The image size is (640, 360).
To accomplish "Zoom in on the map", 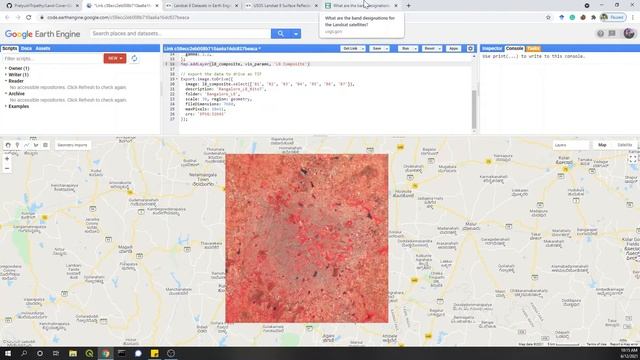I will pyautogui.click(x=7, y=159).
